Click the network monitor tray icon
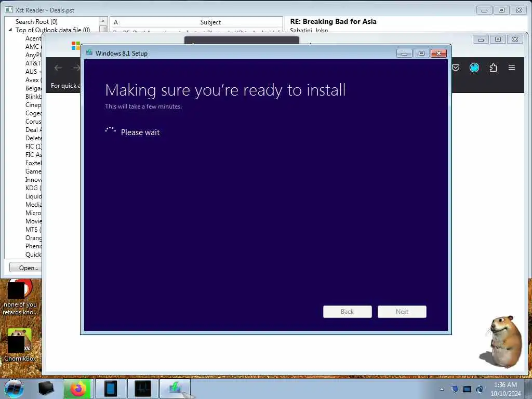Screen dimensions: 532x399 pyautogui.click(x=467, y=389)
